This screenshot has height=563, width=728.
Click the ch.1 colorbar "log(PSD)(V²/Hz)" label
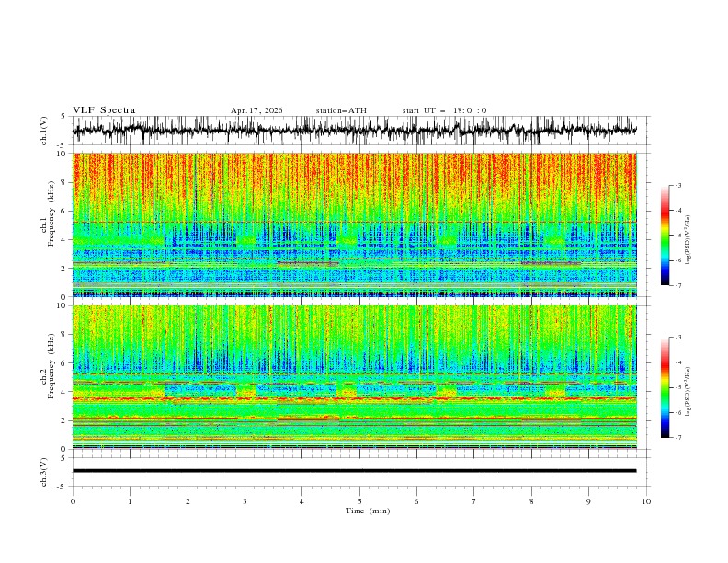tap(688, 240)
